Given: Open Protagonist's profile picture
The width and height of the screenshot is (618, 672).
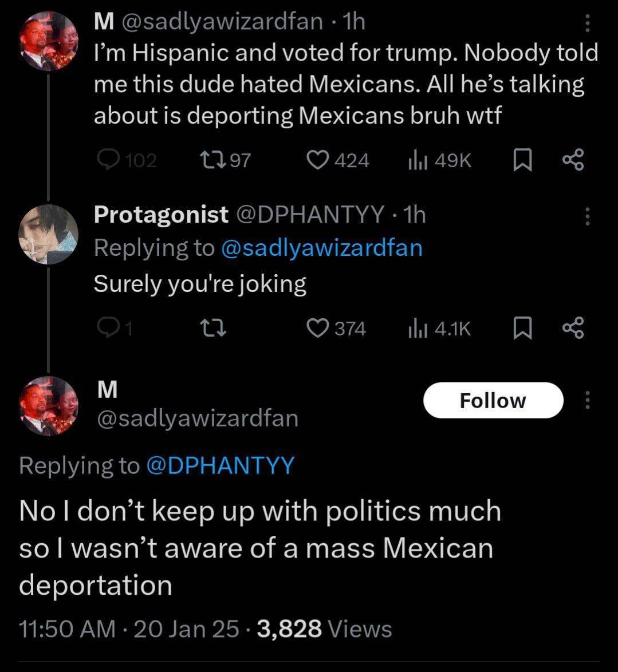Looking at the screenshot, I should click(x=48, y=234).
